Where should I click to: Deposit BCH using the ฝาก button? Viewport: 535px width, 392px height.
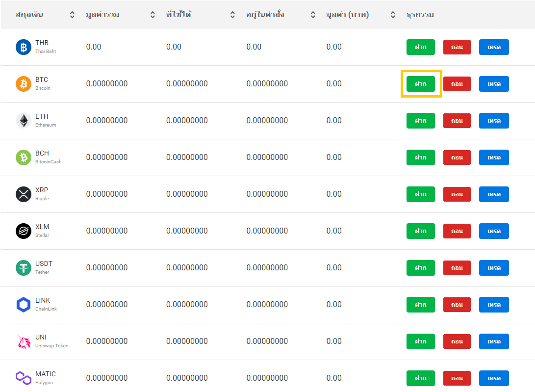click(421, 157)
